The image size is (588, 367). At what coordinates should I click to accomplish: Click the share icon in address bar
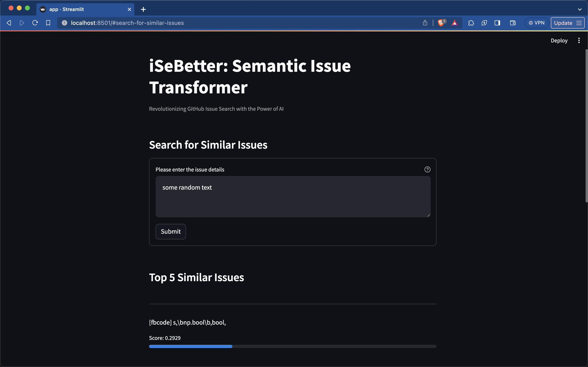[425, 23]
